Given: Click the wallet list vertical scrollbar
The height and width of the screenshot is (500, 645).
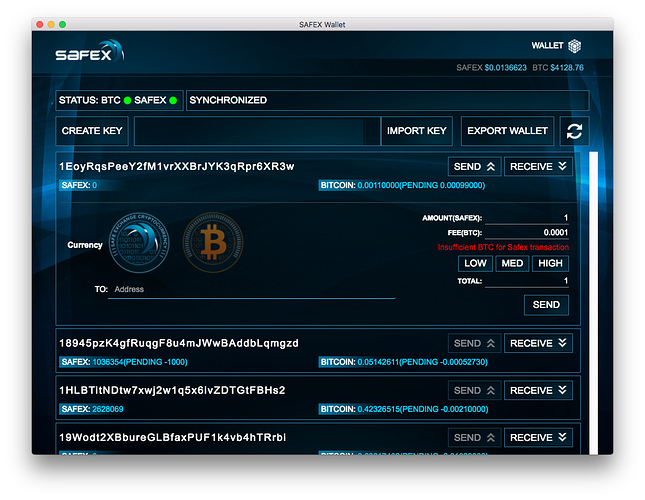Looking at the screenshot, I should [x=593, y=303].
